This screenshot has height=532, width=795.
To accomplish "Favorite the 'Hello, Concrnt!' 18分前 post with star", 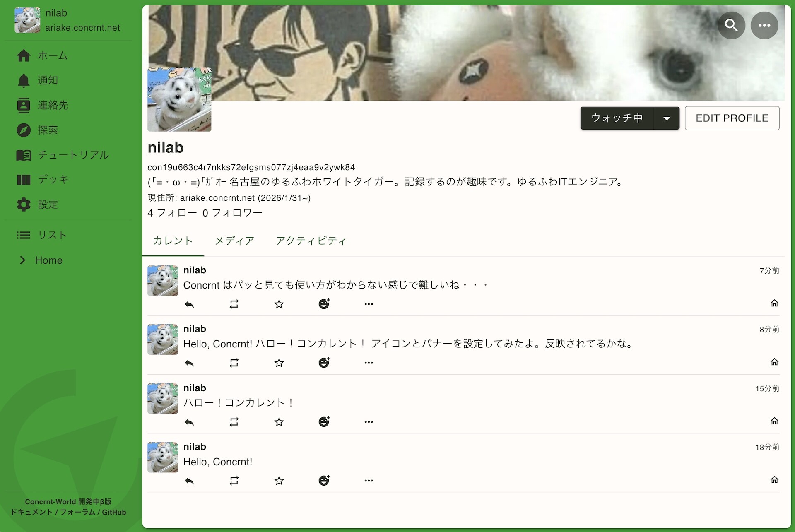I will (x=279, y=481).
